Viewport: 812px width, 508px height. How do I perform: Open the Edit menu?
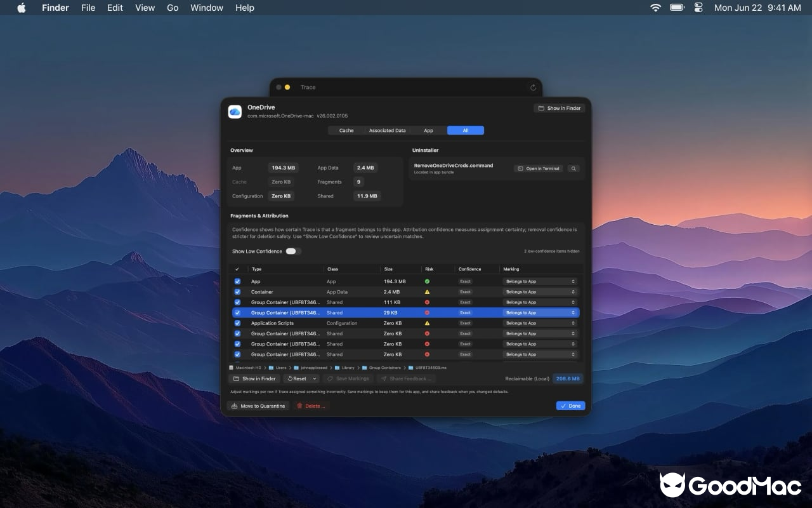pyautogui.click(x=115, y=8)
